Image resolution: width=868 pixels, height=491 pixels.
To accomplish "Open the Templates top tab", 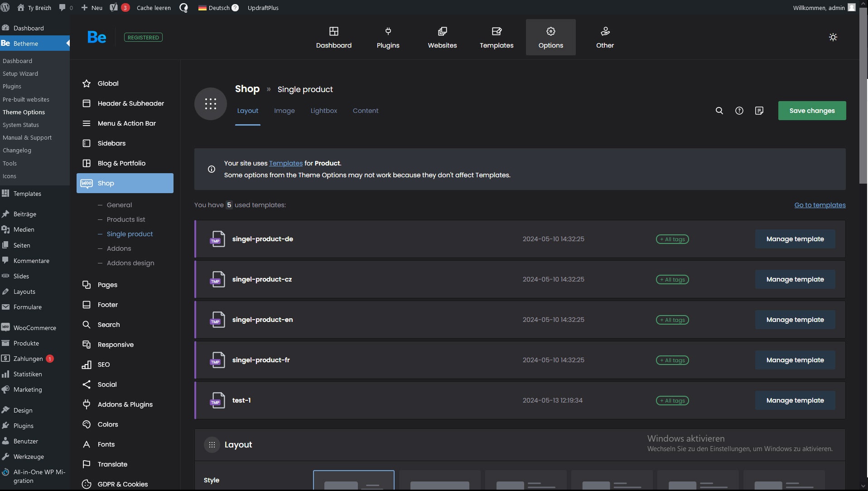I will (x=497, y=37).
